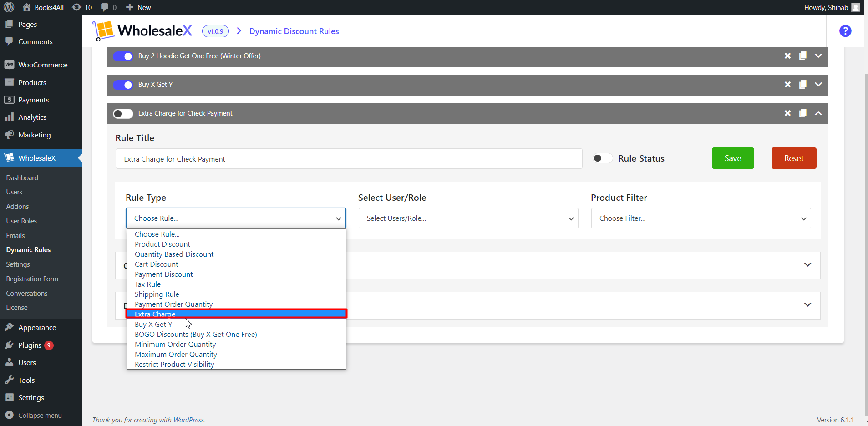Viewport: 868px width, 426px height.
Task: Select Payment Discount option
Action: [236, 274]
